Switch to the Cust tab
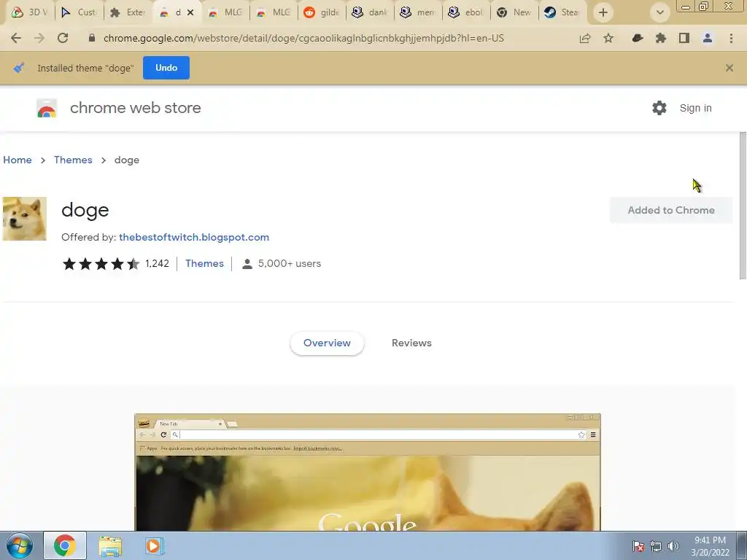Image resolution: width=747 pixels, height=560 pixels. tap(79, 12)
